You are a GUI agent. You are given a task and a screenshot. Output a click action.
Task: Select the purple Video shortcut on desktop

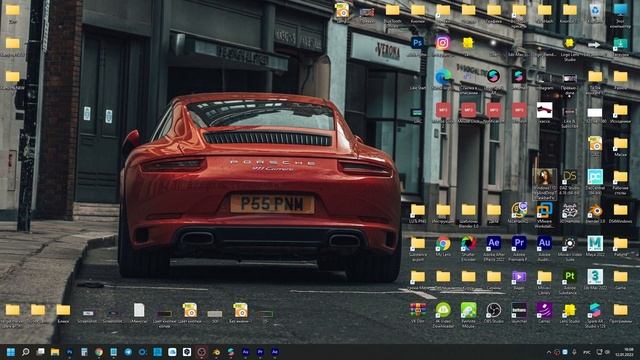(519, 277)
